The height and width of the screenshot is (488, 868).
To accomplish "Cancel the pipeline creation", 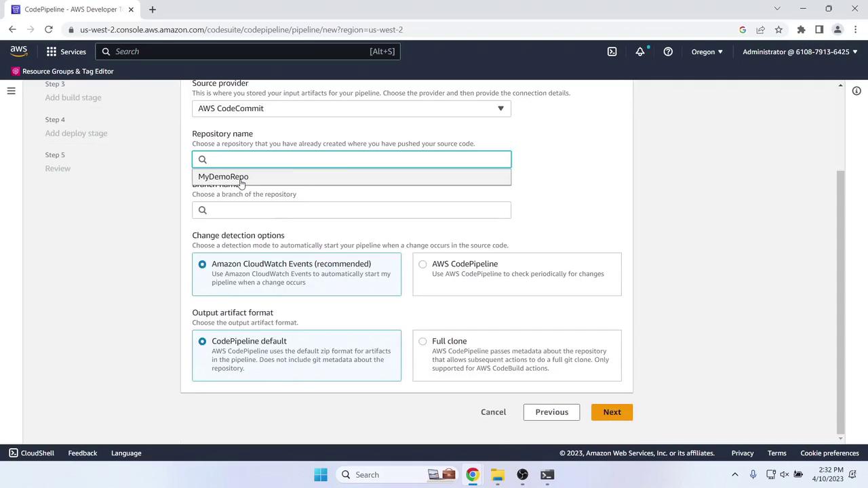I will click(x=493, y=412).
